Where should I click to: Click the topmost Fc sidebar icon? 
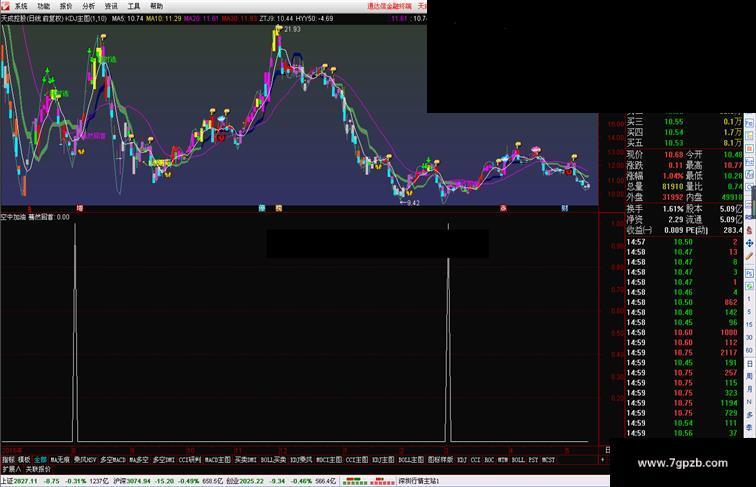tap(750, 123)
